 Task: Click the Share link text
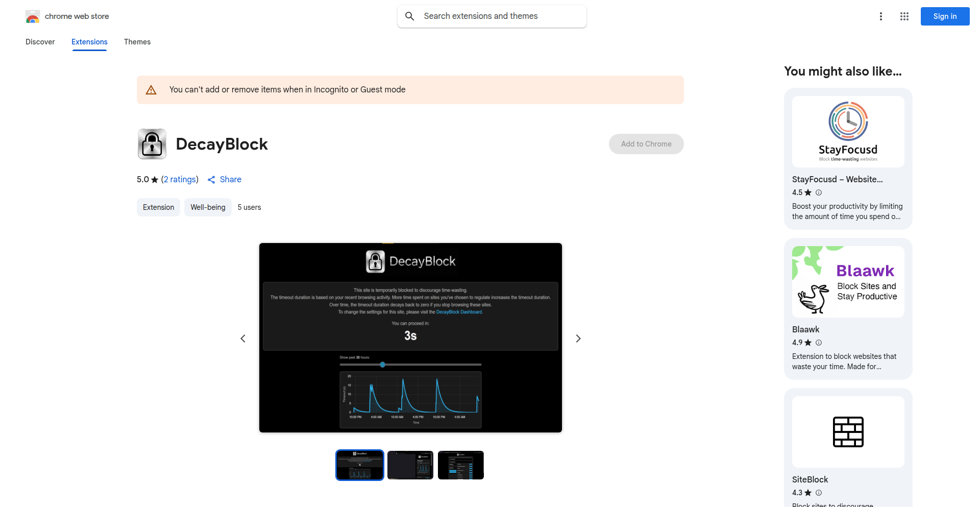231,180
